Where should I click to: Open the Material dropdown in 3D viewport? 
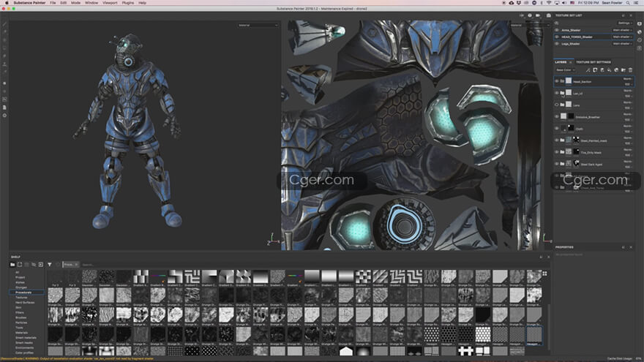click(x=258, y=26)
